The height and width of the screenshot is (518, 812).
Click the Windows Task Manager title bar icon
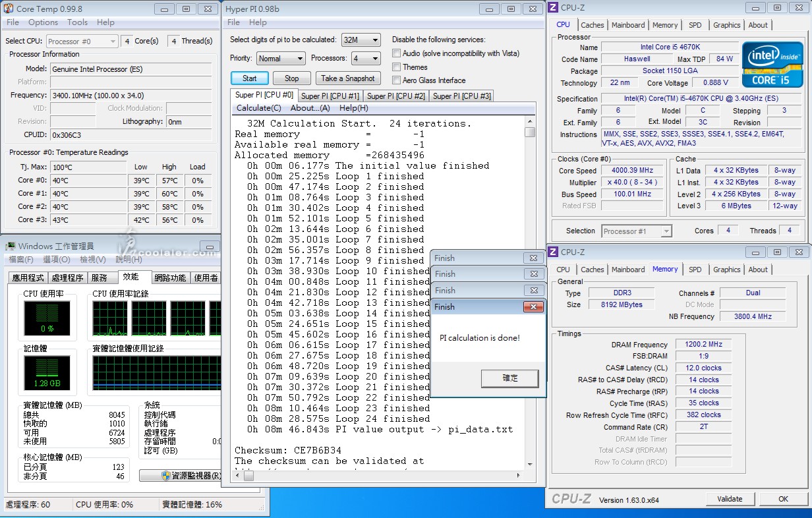tap(10, 246)
